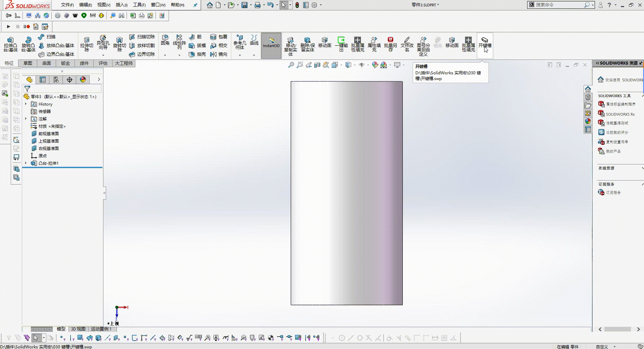The height and width of the screenshot is (349, 644).
Task: Open the 属性填充 property fill macro
Action: tap(374, 44)
